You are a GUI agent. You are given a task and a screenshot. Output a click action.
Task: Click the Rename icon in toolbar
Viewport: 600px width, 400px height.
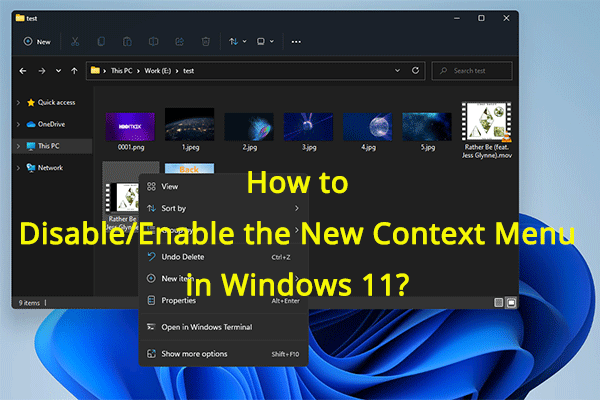[x=153, y=42]
